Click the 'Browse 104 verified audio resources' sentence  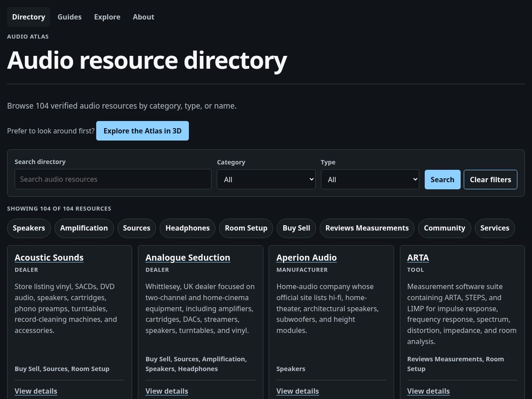(122, 106)
